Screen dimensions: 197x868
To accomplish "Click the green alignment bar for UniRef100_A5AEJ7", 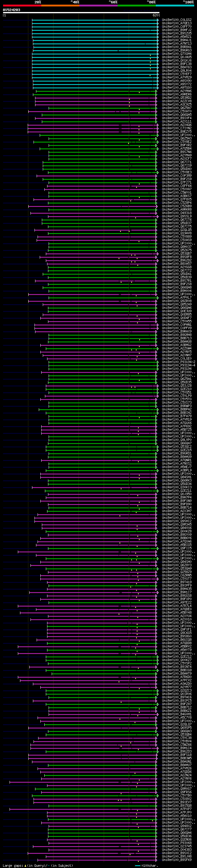I will point(103,467).
